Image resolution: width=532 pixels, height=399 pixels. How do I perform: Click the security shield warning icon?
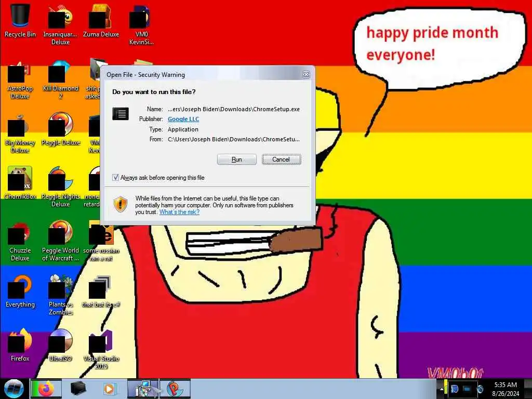[121, 204]
